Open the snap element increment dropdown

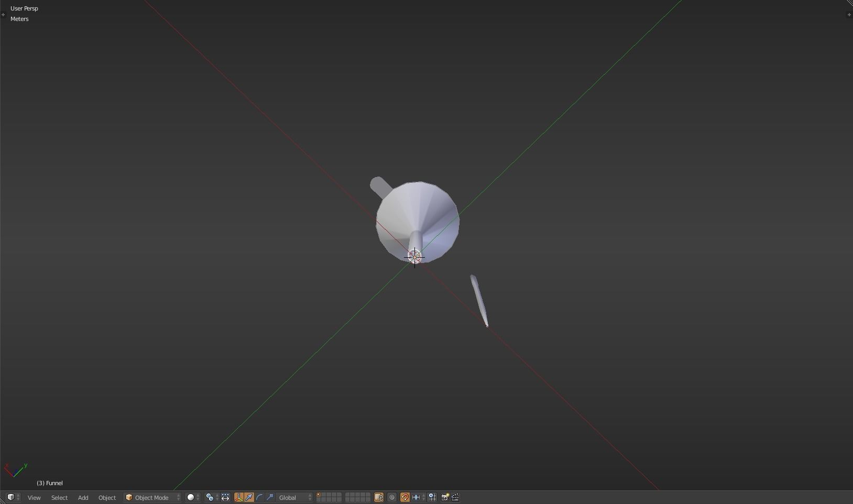[418, 497]
